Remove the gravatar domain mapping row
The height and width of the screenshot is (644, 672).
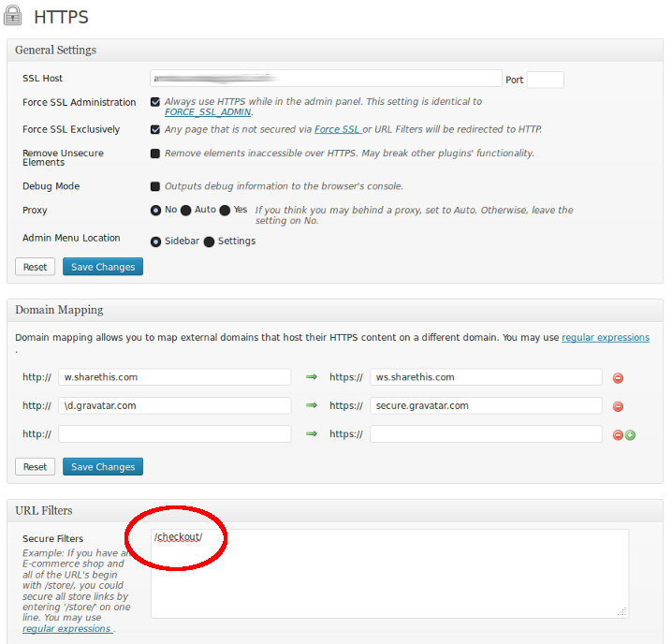pos(618,407)
